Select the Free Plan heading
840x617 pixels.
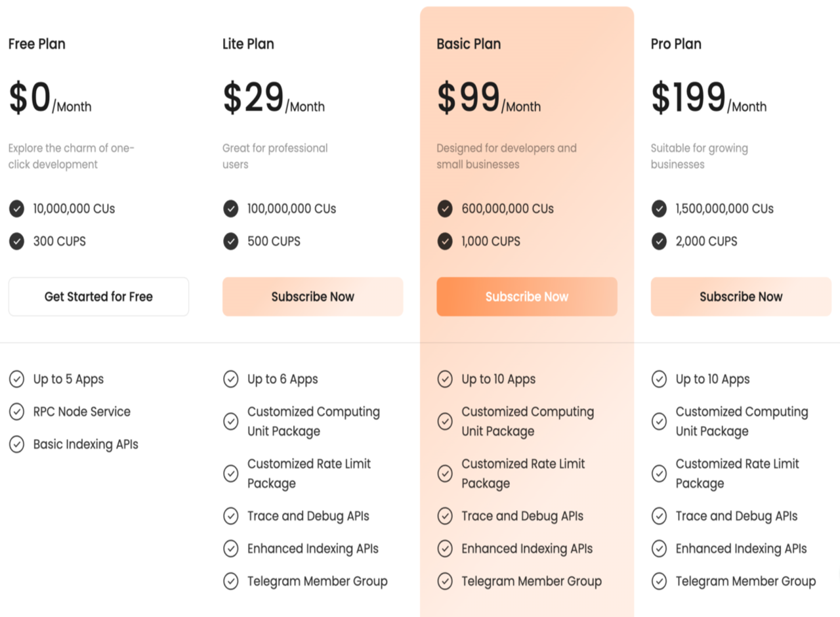37,44
